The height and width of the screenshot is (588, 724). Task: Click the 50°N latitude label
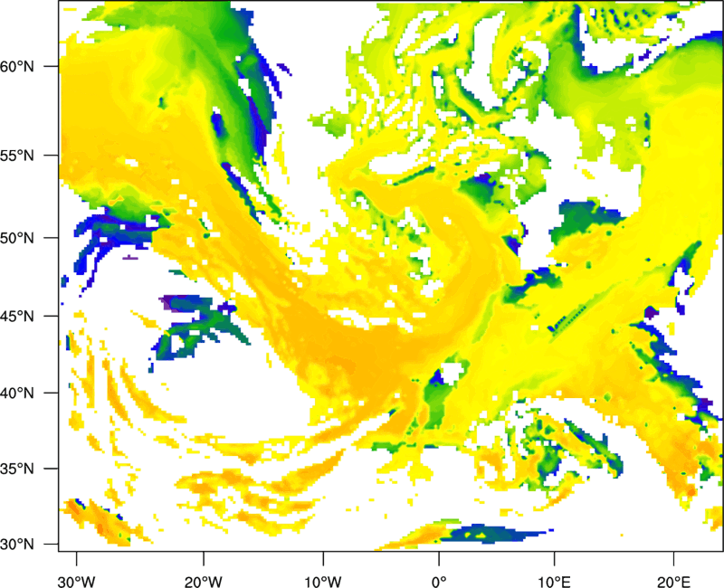[x=18, y=238]
